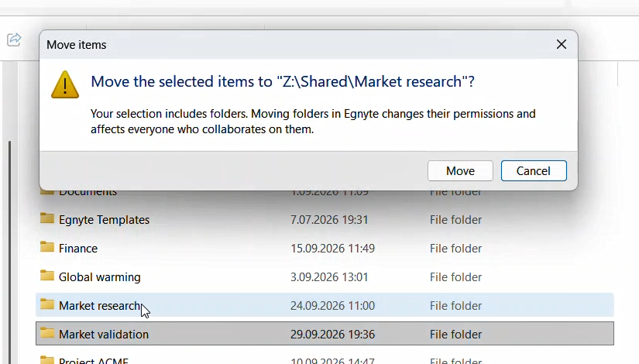Click the Finance folder name

pyautogui.click(x=77, y=249)
